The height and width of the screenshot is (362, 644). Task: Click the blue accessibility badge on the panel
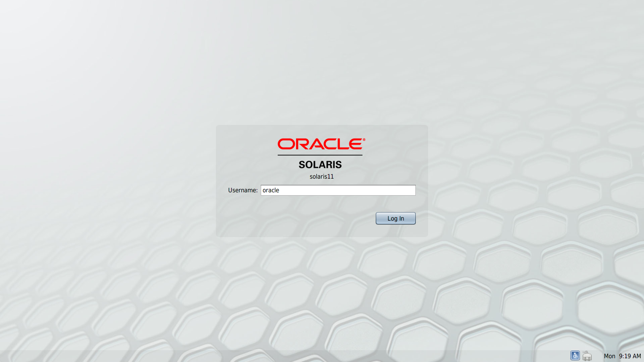[575, 355]
